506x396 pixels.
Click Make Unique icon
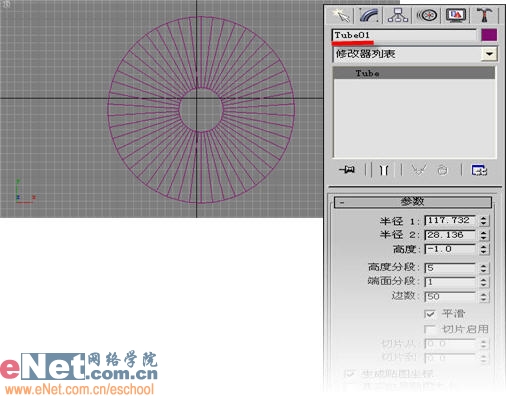pyautogui.click(x=417, y=170)
